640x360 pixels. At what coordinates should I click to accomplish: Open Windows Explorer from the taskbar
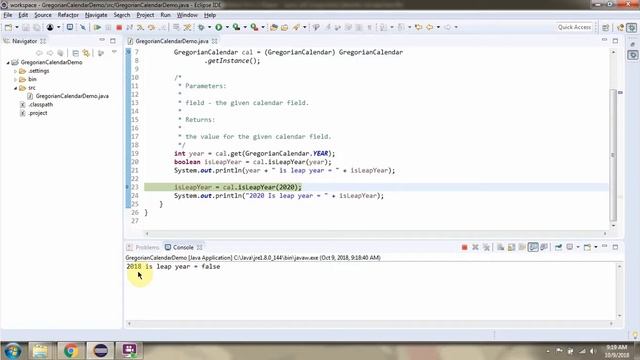pyautogui.click(x=40, y=351)
